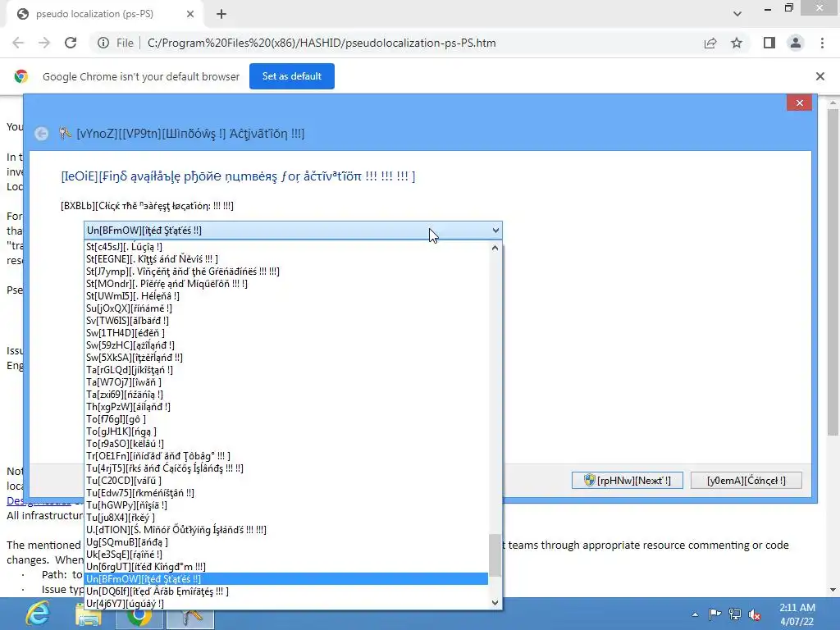Image resolution: width=840 pixels, height=630 pixels.
Task: Click Chrome icon in taskbar
Action: coord(139,616)
